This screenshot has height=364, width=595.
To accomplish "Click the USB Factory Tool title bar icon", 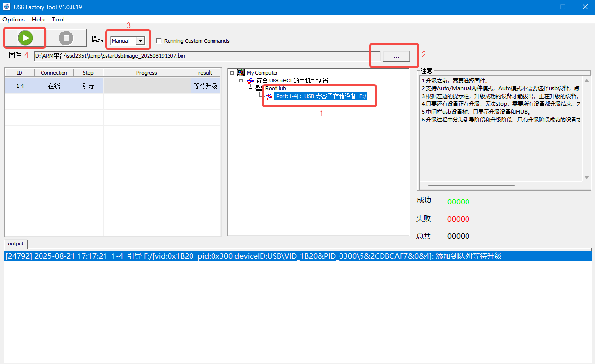I will (6, 7).
